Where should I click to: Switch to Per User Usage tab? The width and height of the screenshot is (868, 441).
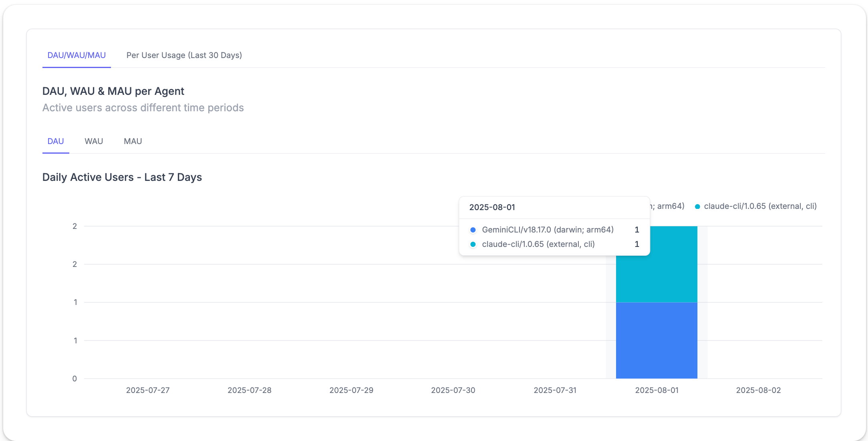point(184,55)
